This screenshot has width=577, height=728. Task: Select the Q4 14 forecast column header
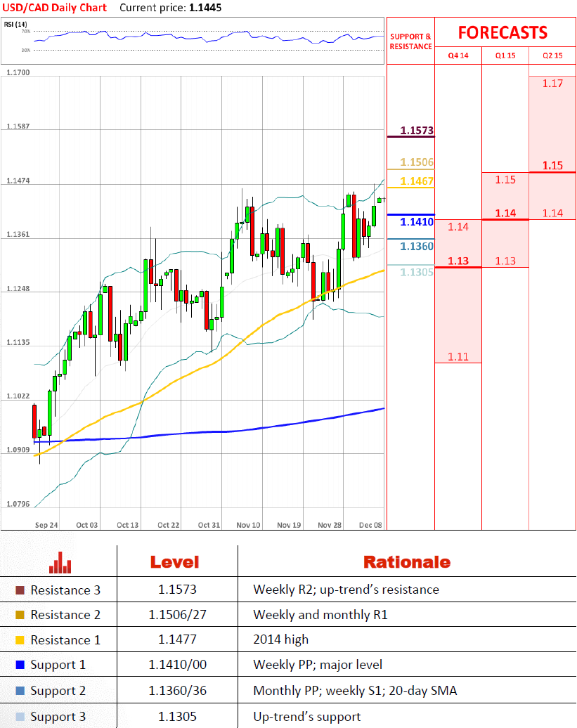(458, 56)
